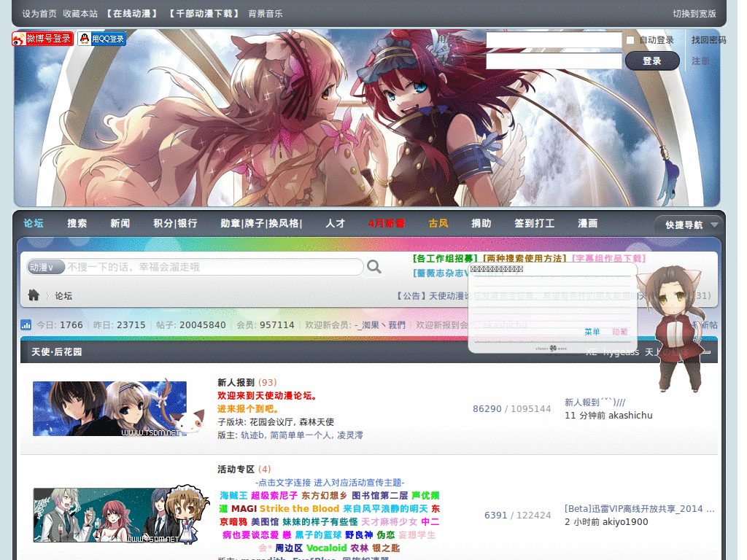Click the 注册 register link
This screenshot has height=560, width=747.
(x=700, y=61)
